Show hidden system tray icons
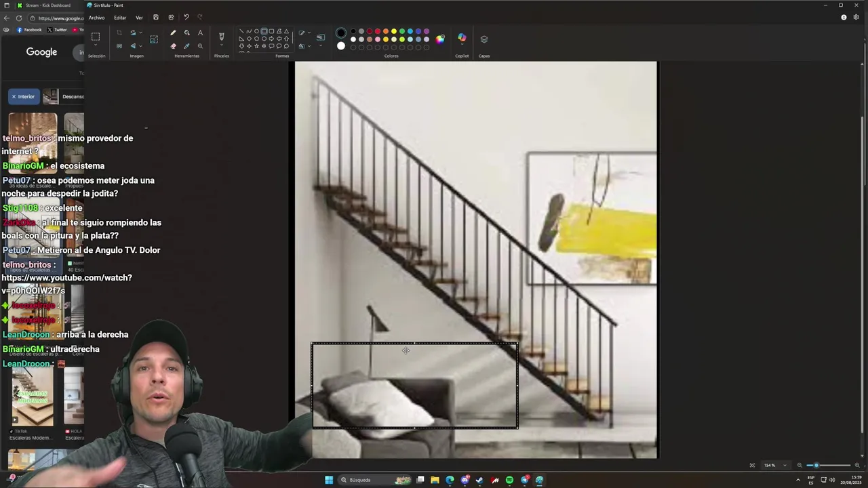This screenshot has width=868, height=488. point(797,480)
